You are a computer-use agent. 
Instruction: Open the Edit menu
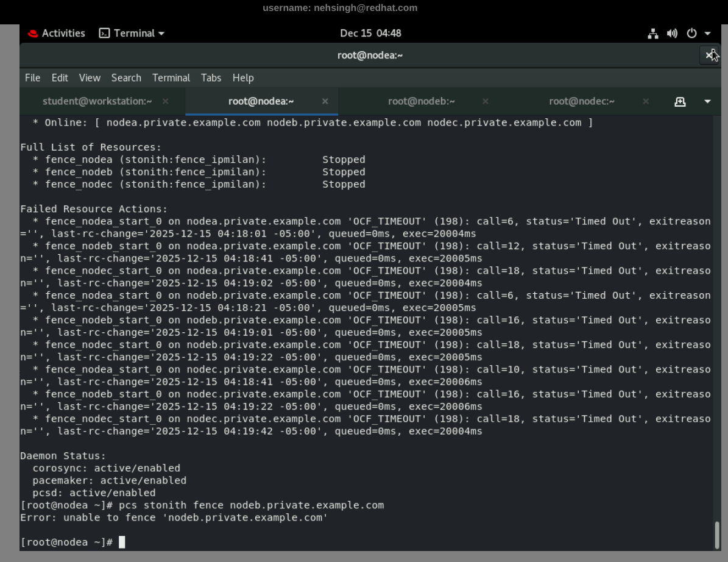click(60, 78)
